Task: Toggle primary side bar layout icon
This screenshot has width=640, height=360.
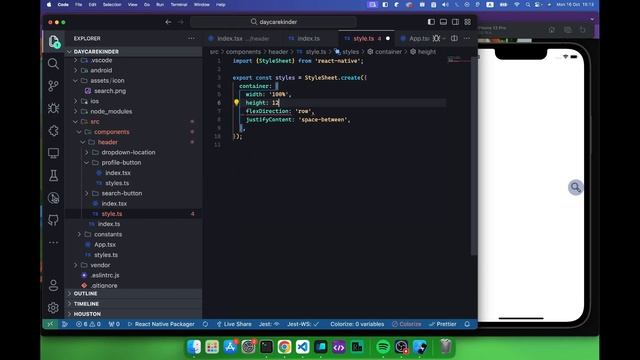Action: pyautogui.click(x=431, y=22)
